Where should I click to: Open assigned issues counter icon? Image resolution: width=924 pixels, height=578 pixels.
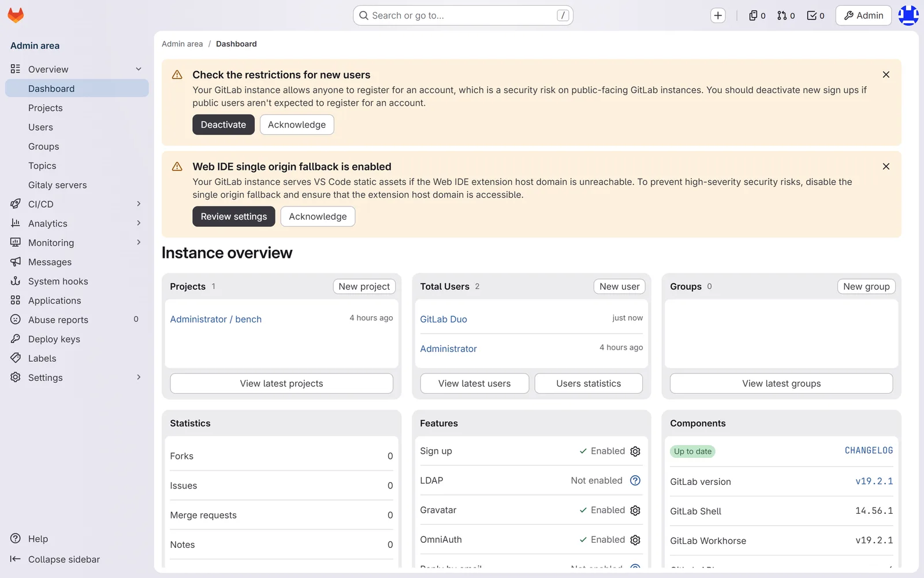tap(757, 16)
